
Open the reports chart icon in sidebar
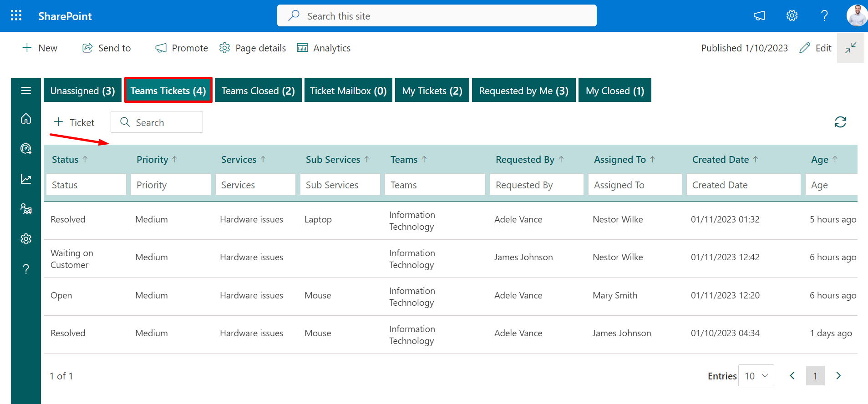[26, 179]
